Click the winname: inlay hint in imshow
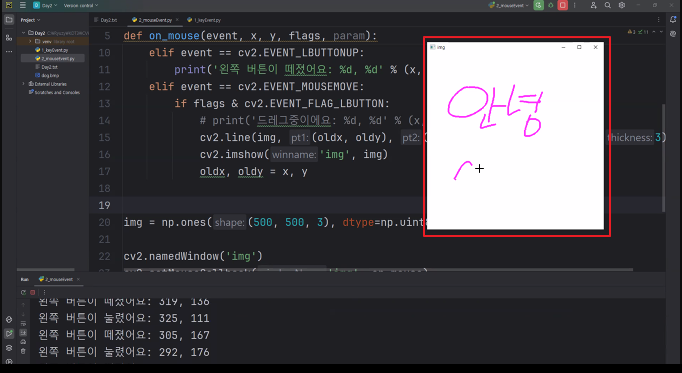Image resolution: width=682 pixels, height=373 pixels. pyautogui.click(x=294, y=154)
